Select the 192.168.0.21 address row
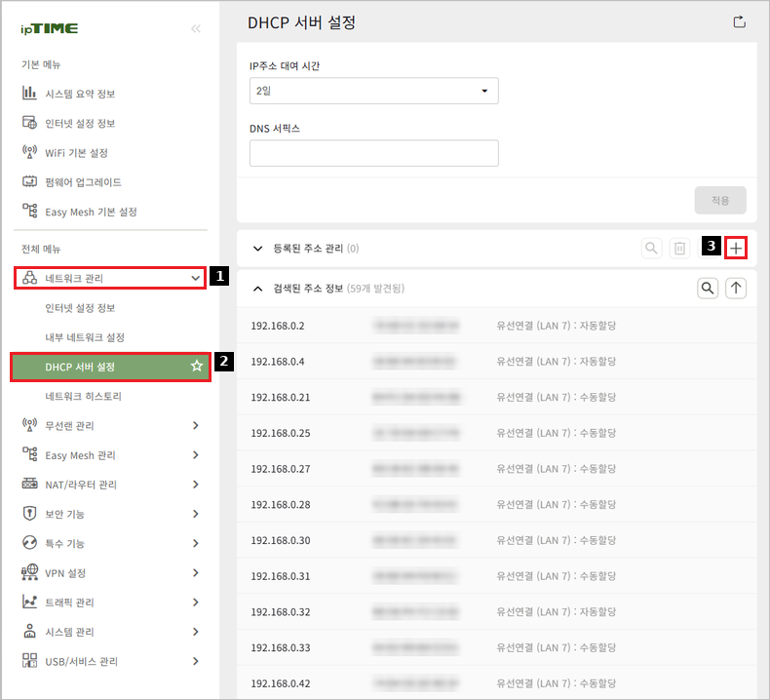 496,397
